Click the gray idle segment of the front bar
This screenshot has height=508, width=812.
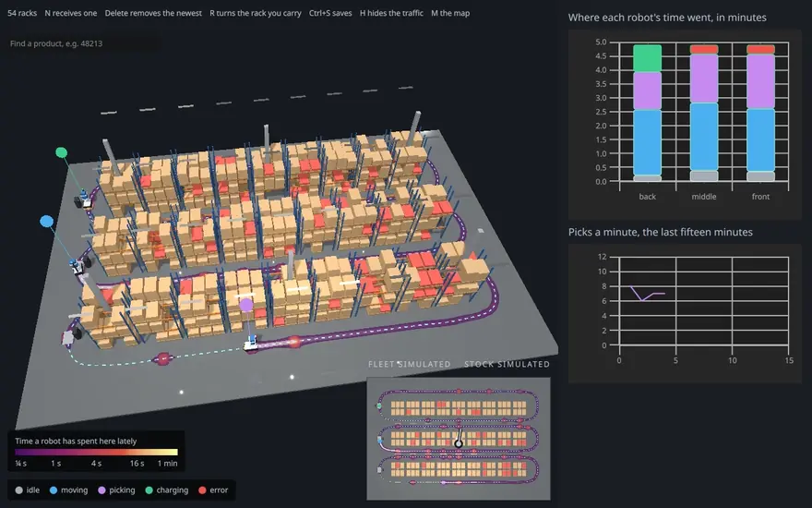click(x=760, y=176)
